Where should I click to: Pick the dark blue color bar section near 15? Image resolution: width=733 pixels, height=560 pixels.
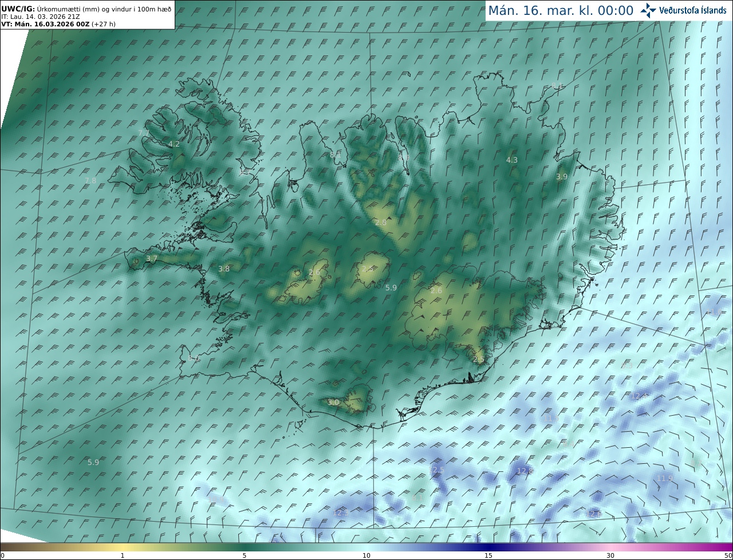pyautogui.click(x=488, y=547)
